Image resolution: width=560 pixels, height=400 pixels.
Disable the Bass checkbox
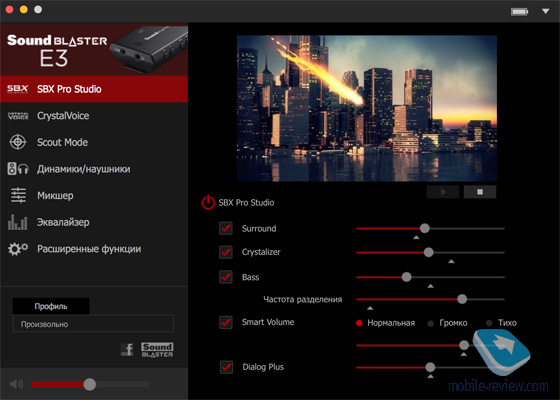click(226, 277)
